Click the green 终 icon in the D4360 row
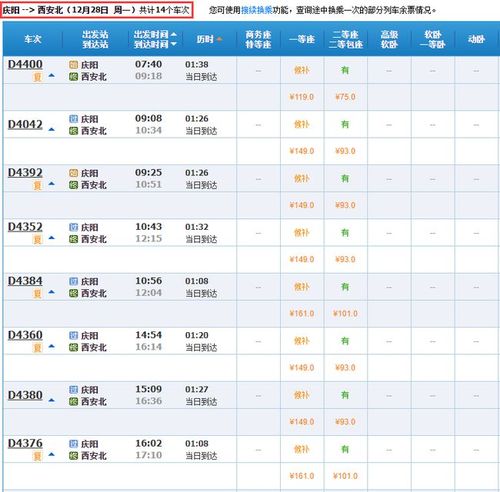This screenshot has width=500, height=492. [73, 347]
